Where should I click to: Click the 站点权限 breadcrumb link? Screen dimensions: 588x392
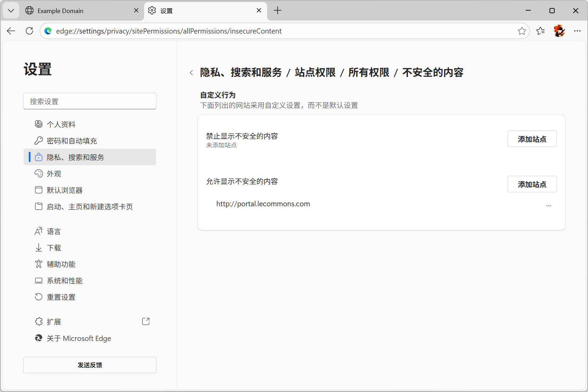[x=315, y=73]
